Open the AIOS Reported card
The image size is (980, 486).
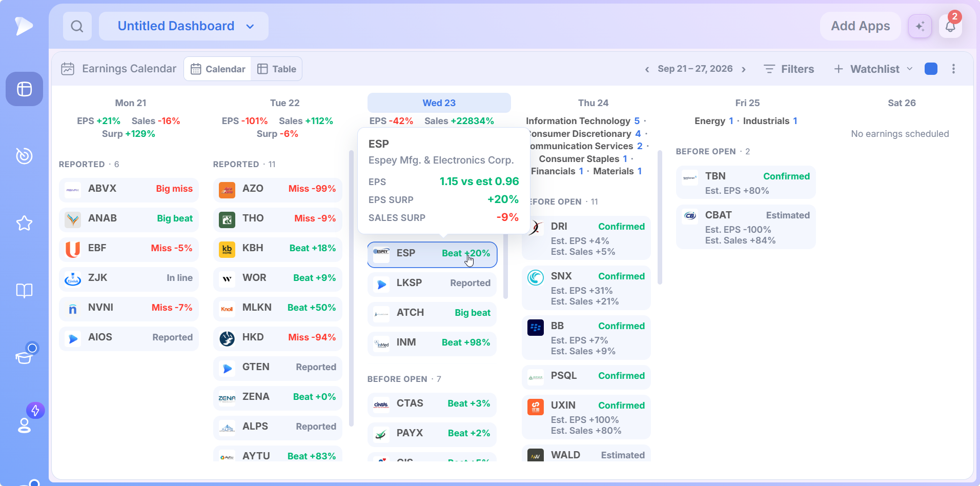129,339
